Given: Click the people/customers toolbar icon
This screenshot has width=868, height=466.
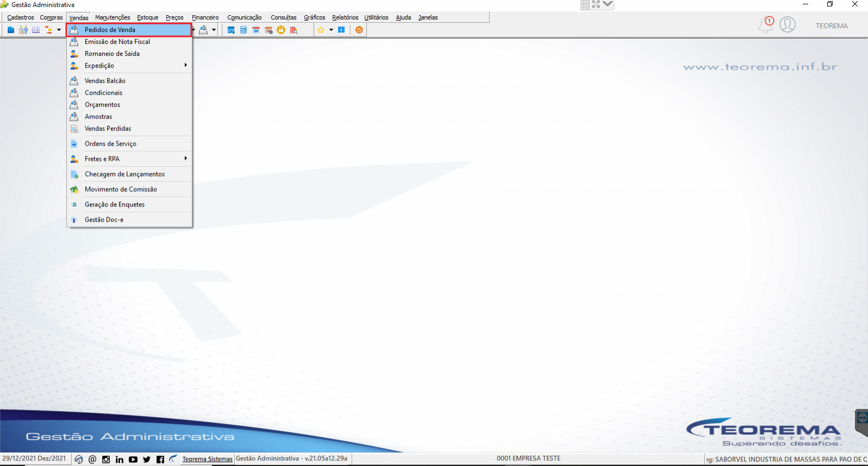Looking at the screenshot, I should (x=23, y=30).
